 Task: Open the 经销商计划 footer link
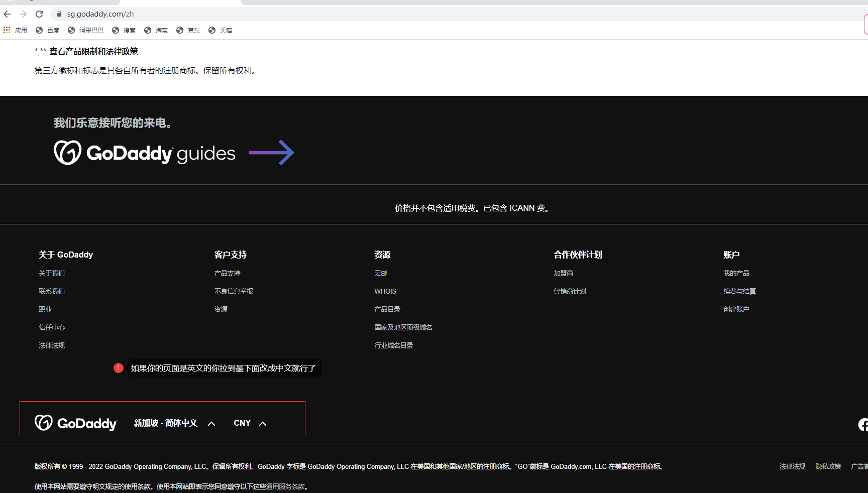[570, 291]
